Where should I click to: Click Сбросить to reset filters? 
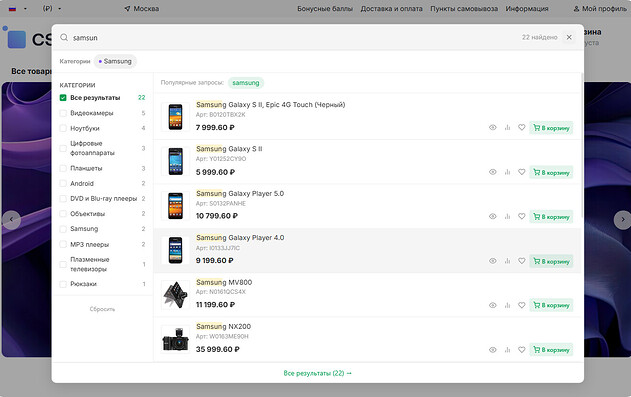coord(102,309)
